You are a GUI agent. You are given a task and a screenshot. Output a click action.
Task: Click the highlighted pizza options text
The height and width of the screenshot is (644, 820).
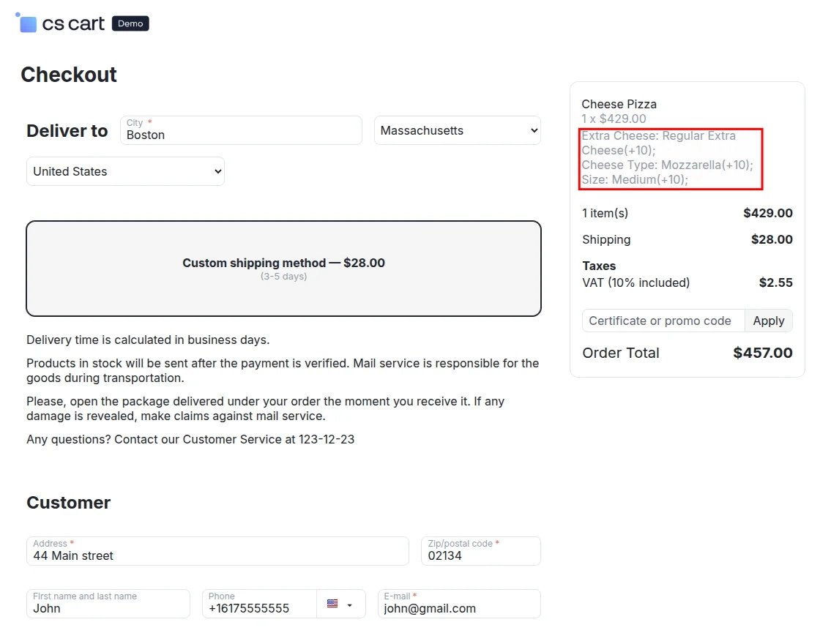pyautogui.click(x=668, y=157)
